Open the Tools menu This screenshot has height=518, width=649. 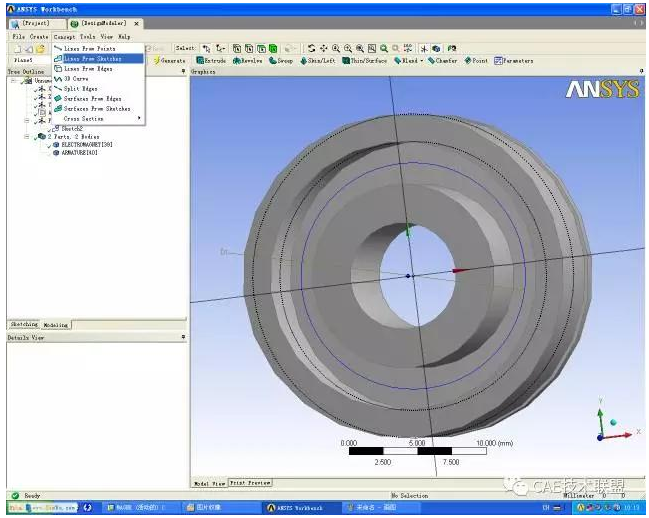[87, 36]
